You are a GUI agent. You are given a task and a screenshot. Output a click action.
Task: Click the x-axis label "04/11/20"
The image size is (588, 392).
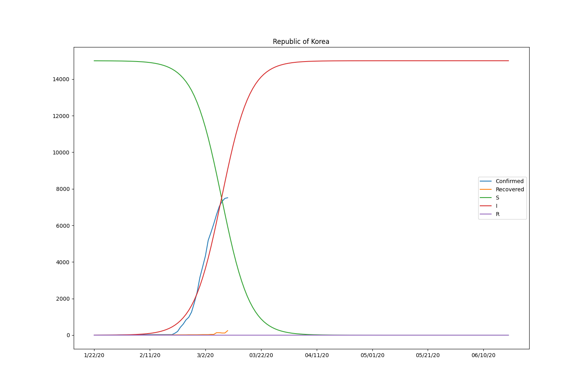(317, 355)
